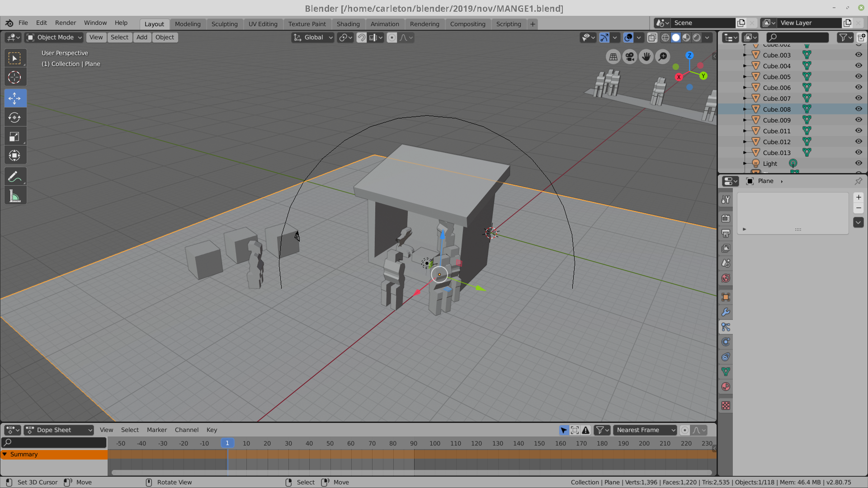The image size is (868, 488).
Task: Toggle camera view in viewport
Action: pos(629,56)
